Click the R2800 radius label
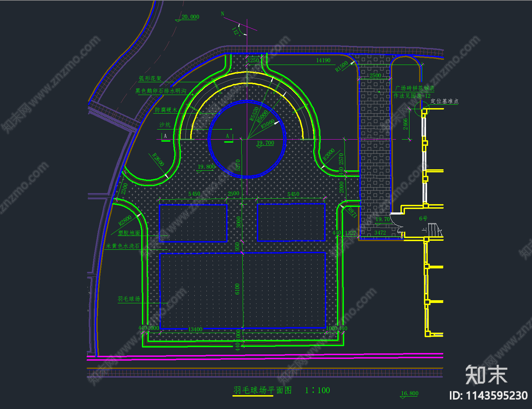 tap(125, 220)
